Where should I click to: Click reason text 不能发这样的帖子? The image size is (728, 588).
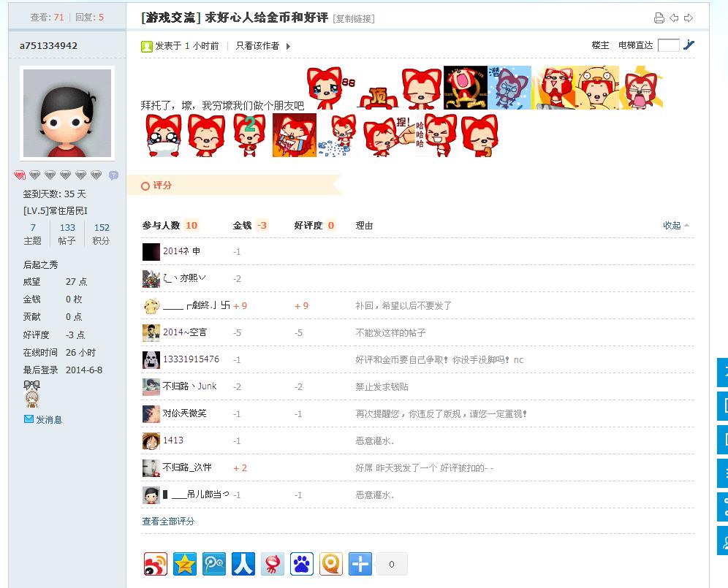coord(390,333)
